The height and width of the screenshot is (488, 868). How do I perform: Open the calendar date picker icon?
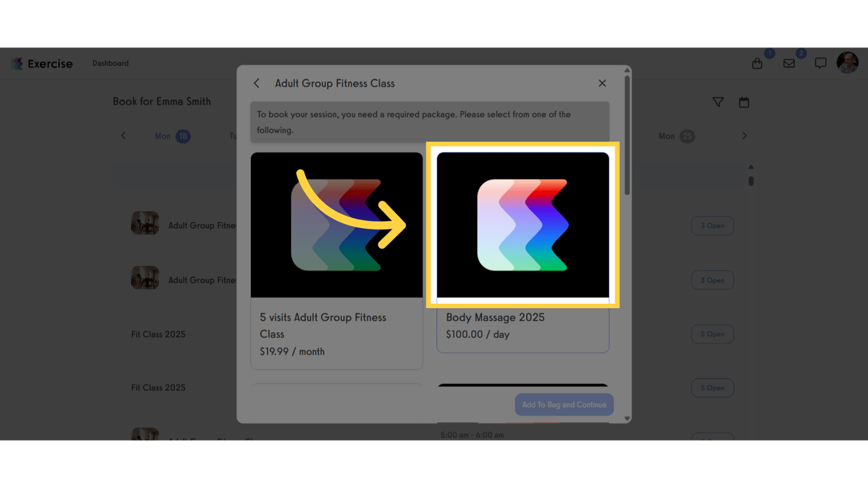[744, 102]
